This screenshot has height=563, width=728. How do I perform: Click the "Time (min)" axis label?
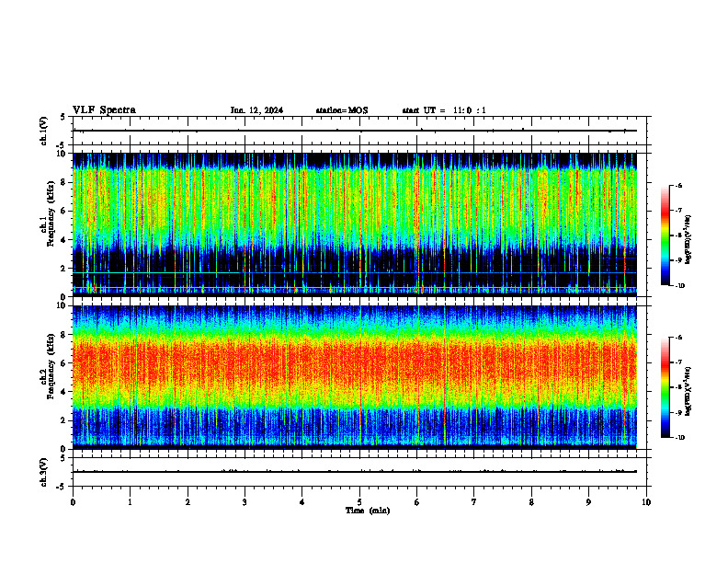coord(368,511)
